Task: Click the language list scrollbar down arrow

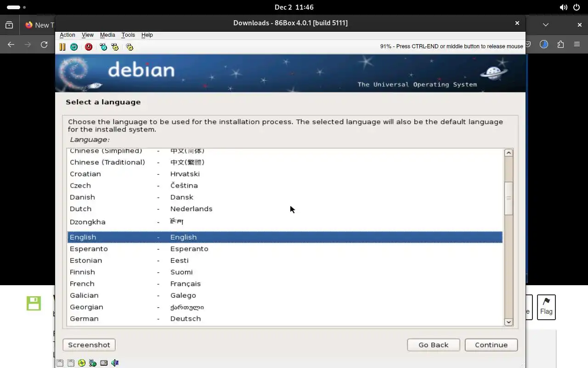Action: click(x=509, y=322)
